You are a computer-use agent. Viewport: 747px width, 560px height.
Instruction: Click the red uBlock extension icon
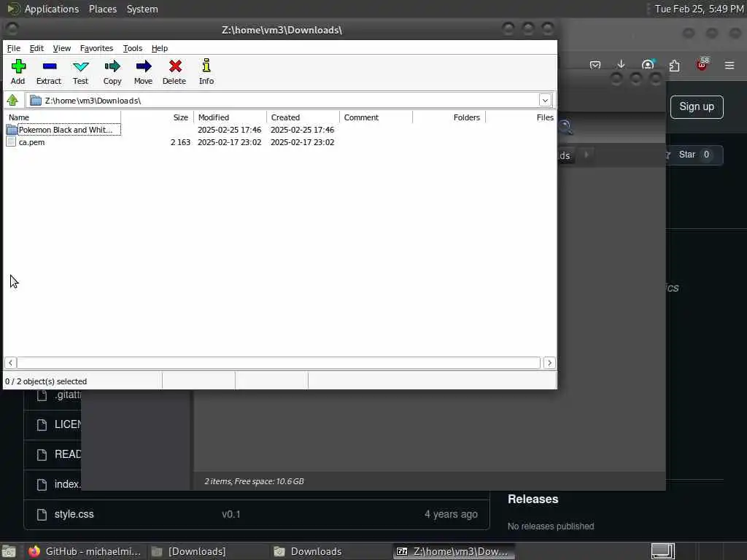703,65
